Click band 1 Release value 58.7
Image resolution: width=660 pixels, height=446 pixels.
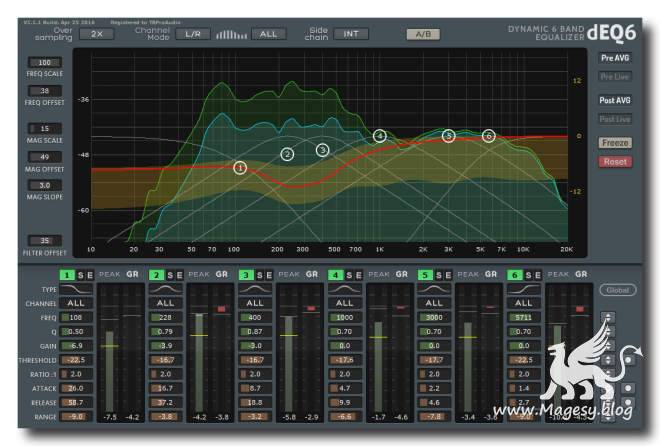tap(76, 403)
